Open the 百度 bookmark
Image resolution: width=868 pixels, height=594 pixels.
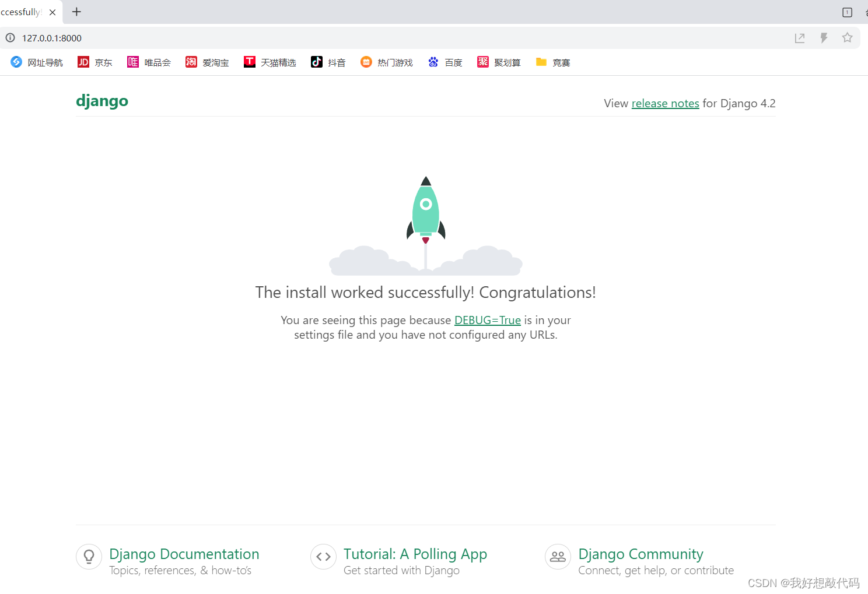(x=445, y=62)
